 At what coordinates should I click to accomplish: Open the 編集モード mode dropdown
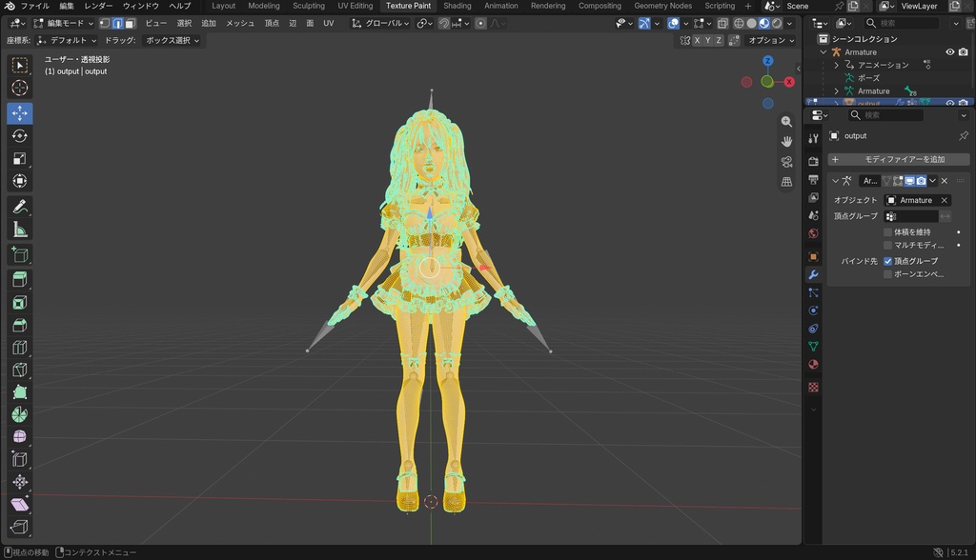(x=64, y=23)
